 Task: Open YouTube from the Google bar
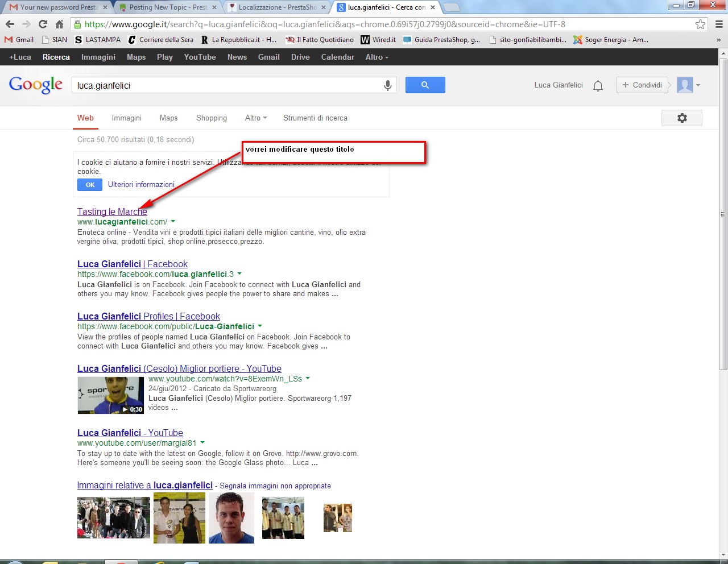click(x=200, y=57)
